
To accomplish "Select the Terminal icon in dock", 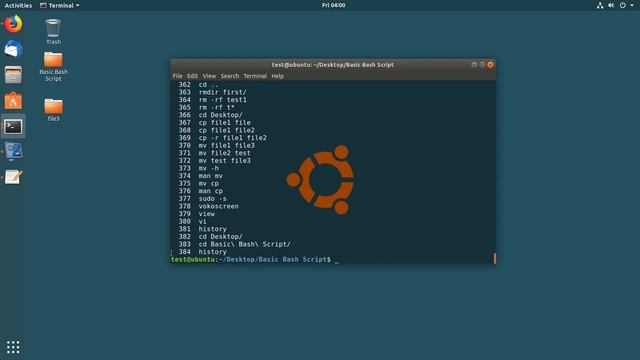I will point(13,127).
